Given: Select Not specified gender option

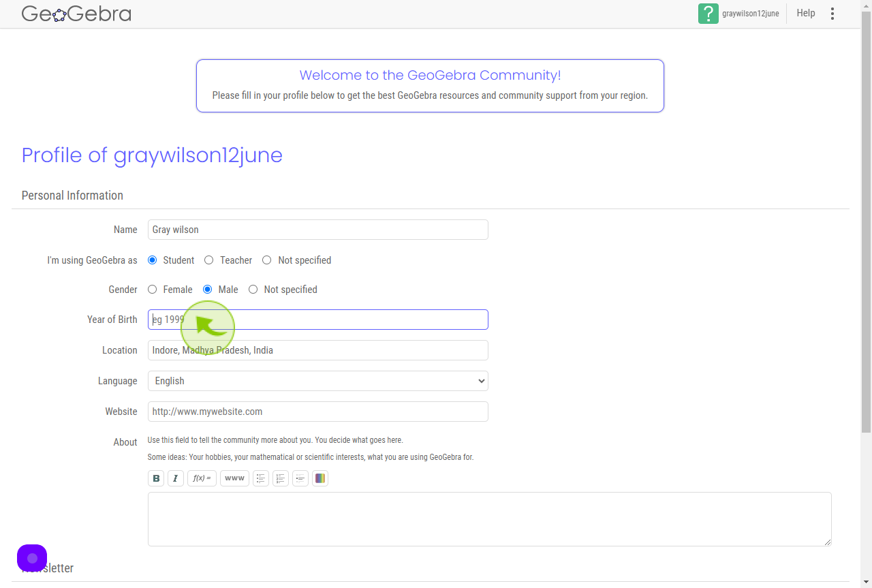Looking at the screenshot, I should click(x=253, y=290).
